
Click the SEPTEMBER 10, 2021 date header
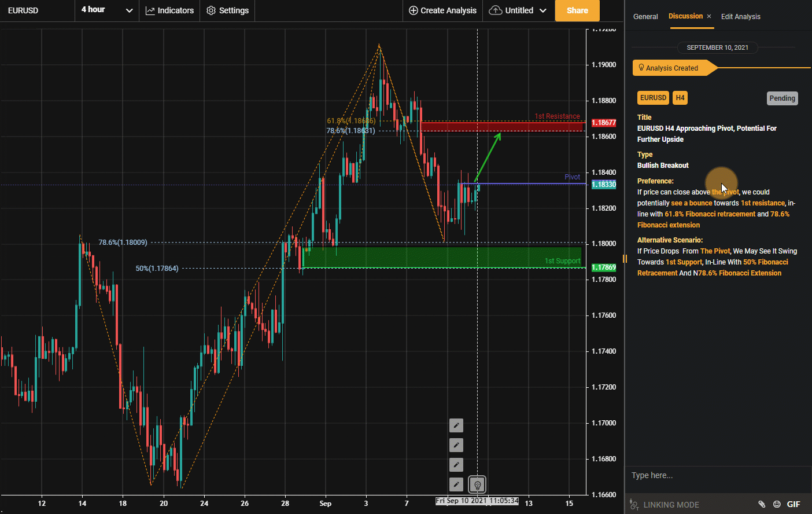tap(717, 47)
